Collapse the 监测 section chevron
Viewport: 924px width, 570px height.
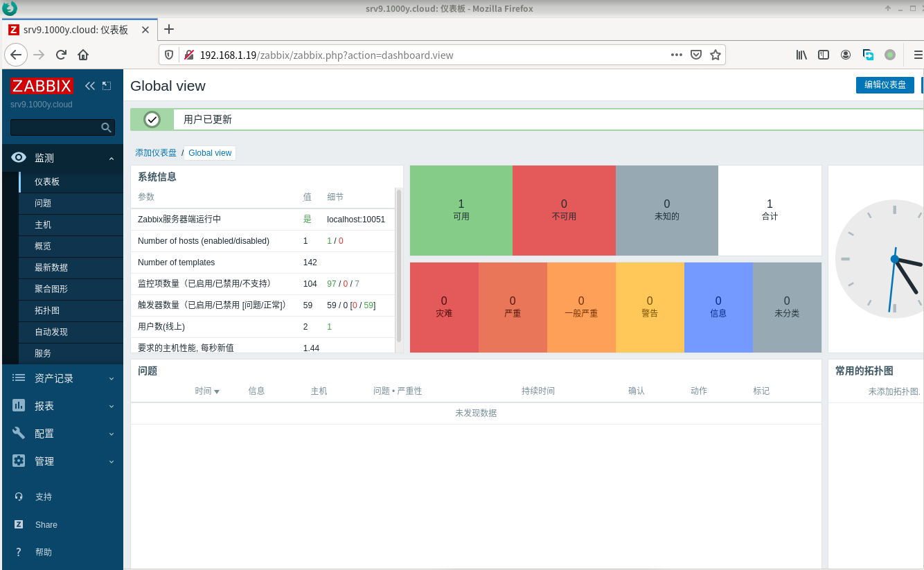tap(111, 157)
